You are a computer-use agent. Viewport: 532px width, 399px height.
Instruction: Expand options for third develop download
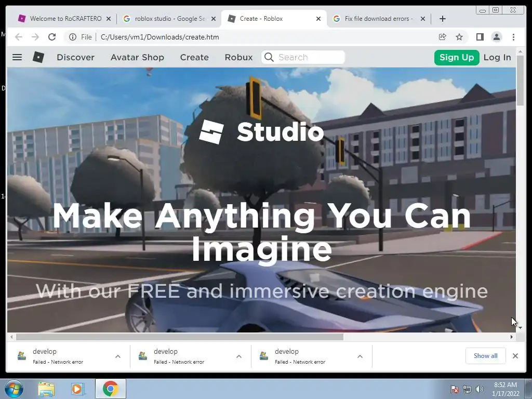pos(360,356)
